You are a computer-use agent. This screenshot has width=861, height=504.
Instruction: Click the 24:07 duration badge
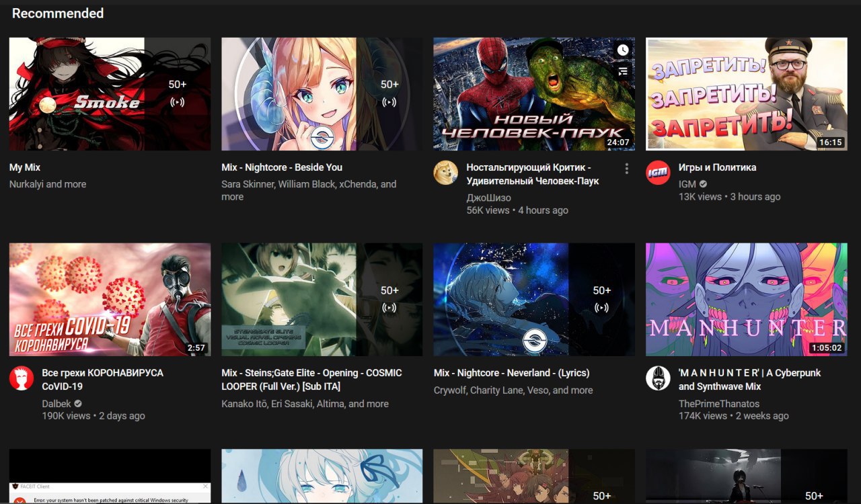618,142
